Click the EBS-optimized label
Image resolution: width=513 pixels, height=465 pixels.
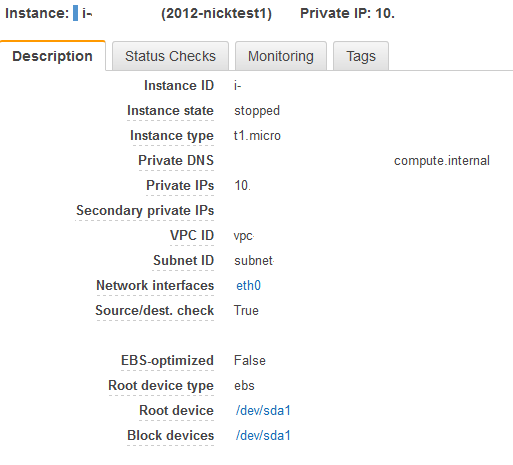(x=167, y=361)
